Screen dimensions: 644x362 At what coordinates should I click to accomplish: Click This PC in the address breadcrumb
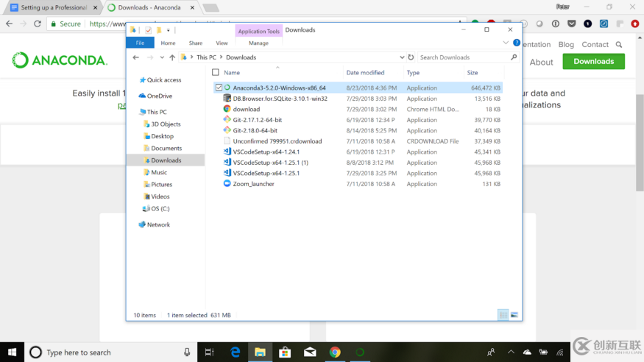pyautogui.click(x=206, y=57)
